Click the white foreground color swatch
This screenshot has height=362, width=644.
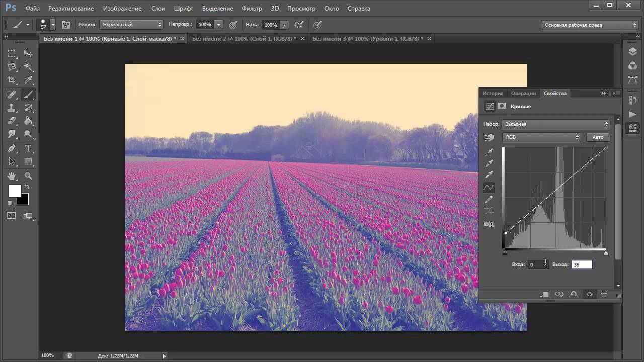point(15,191)
